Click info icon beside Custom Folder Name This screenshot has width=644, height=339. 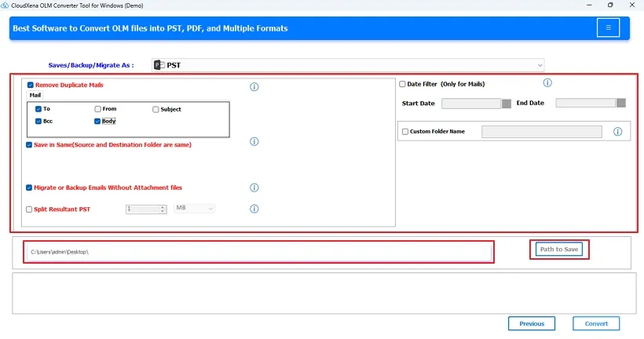point(617,132)
